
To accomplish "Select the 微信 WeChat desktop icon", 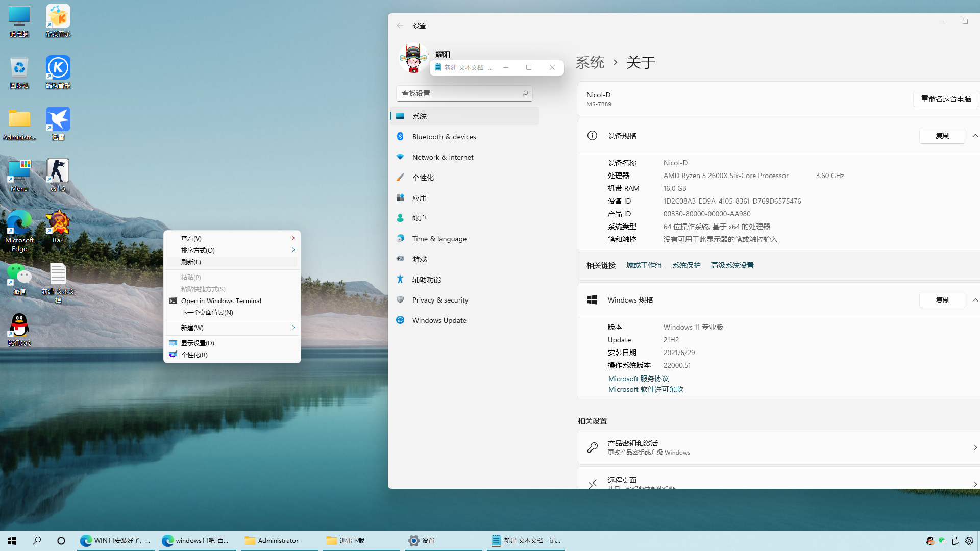I will (19, 279).
